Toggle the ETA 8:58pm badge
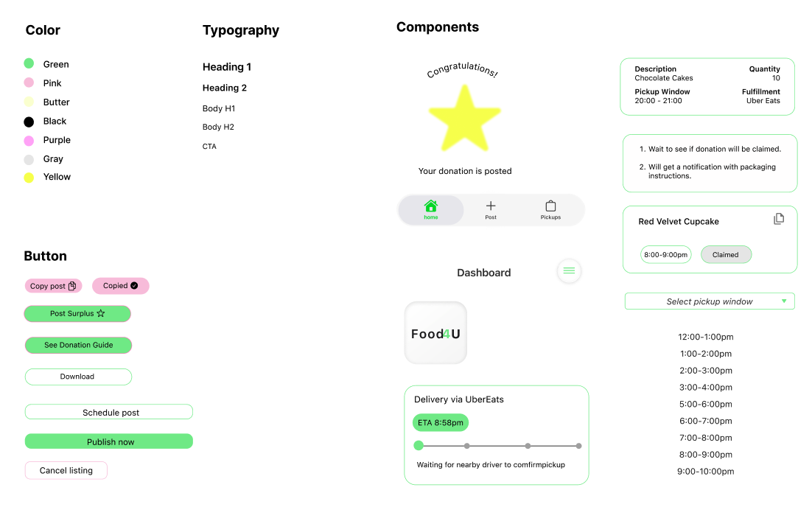This screenshot has width=812, height=507. click(440, 422)
